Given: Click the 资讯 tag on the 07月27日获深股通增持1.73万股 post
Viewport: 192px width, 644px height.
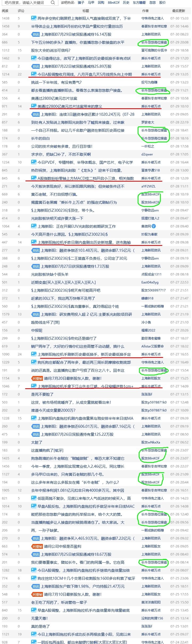Looking at the screenshot, I should coord(35,266).
